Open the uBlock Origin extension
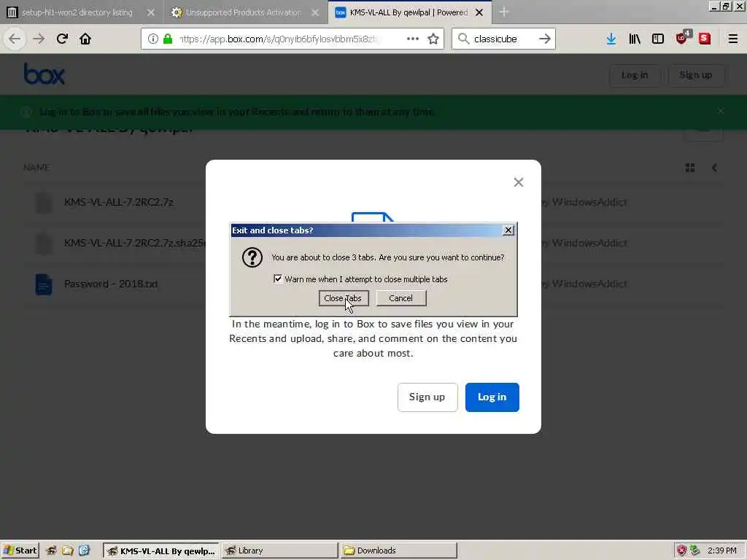The width and height of the screenshot is (747, 560). pos(683,38)
